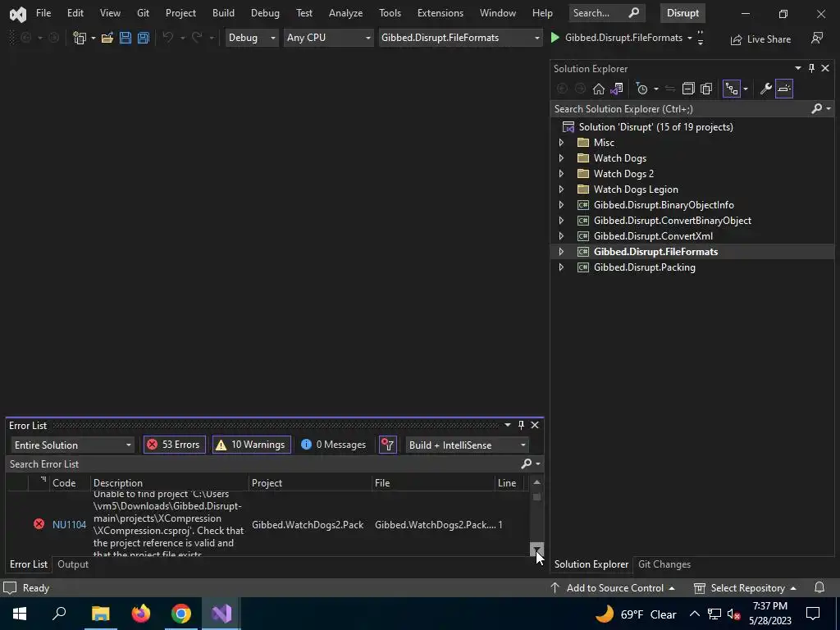Open the Build menu
840x630 pixels.
(223, 13)
